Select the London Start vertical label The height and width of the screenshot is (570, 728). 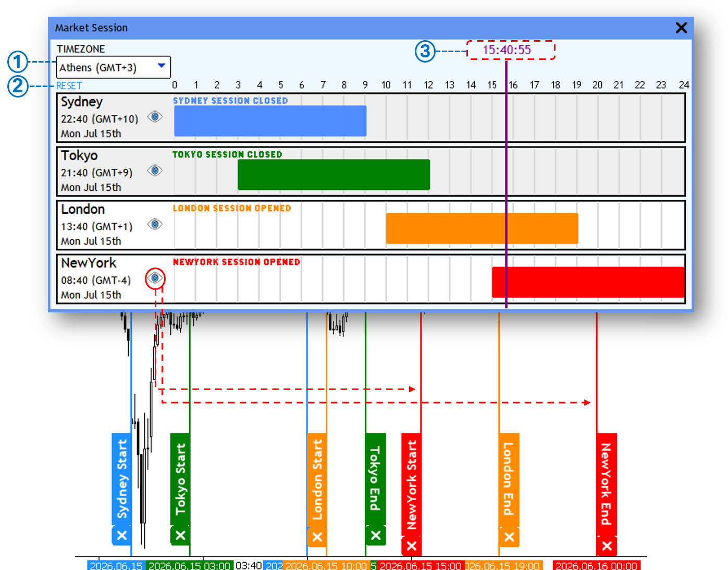click(x=317, y=480)
